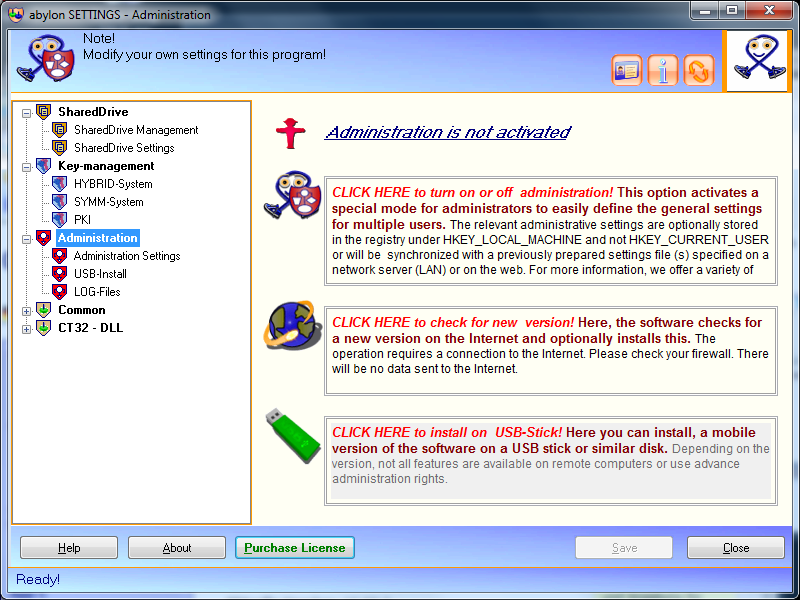This screenshot has width=800, height=600.
Task: Click the PKI shield icon
Action: click(x=60, y=219)
